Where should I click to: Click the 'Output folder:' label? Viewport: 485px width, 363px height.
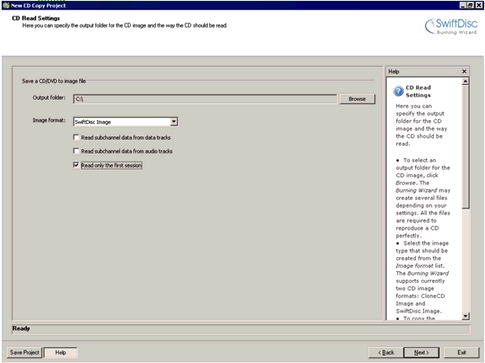(x=49, y=98)
